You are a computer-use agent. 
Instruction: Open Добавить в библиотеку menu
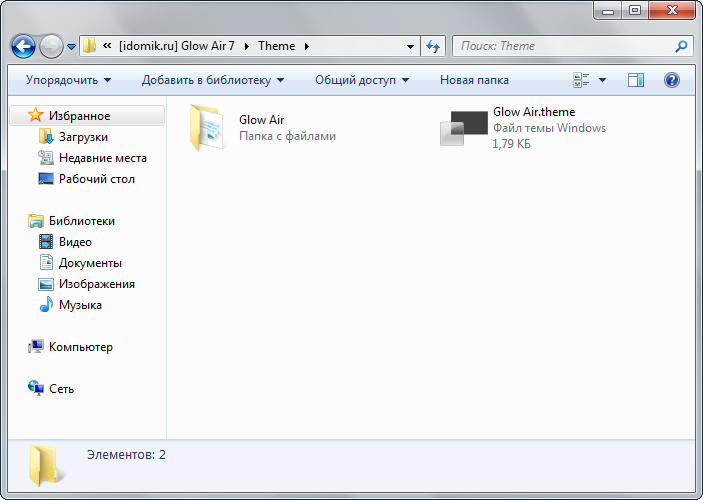[213, 80]
